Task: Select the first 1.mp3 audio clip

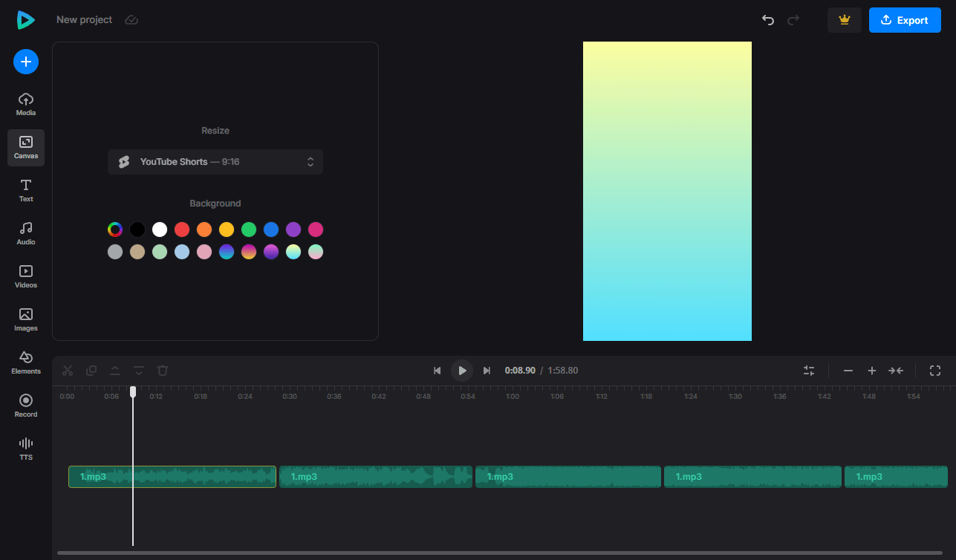Action: [x=172, y=477]
